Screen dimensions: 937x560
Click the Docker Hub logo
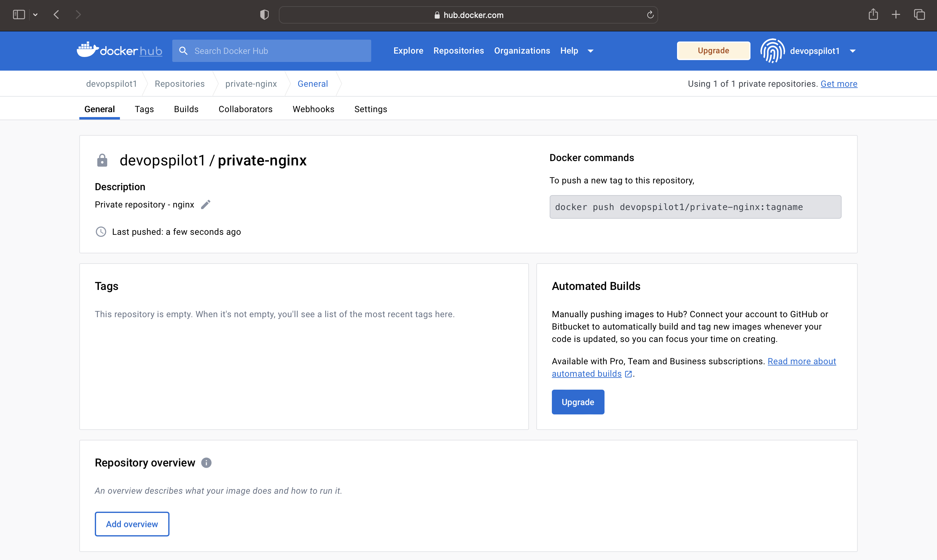tap(119, 50)
